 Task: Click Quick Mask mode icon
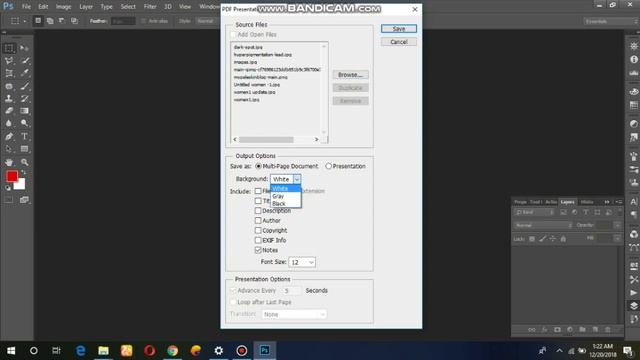coord(9,200)
